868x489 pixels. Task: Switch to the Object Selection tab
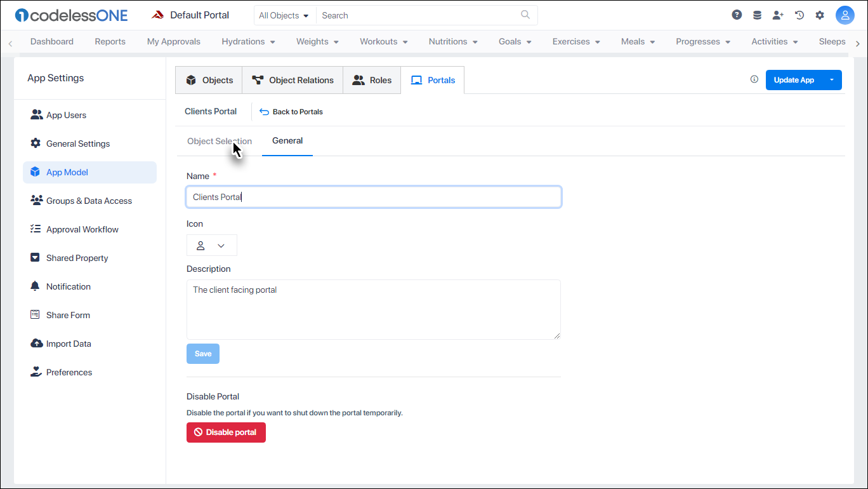click(x=219, y=140)
